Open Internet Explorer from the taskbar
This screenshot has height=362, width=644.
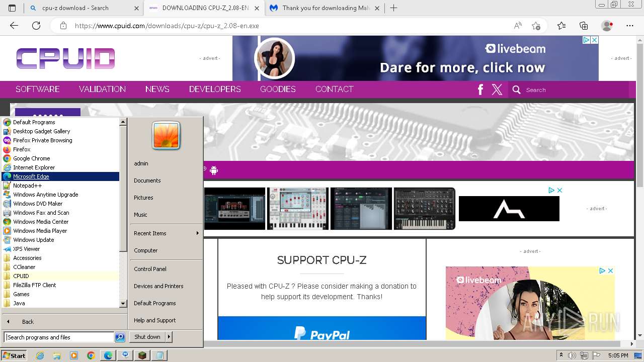[x=40, y=355]
